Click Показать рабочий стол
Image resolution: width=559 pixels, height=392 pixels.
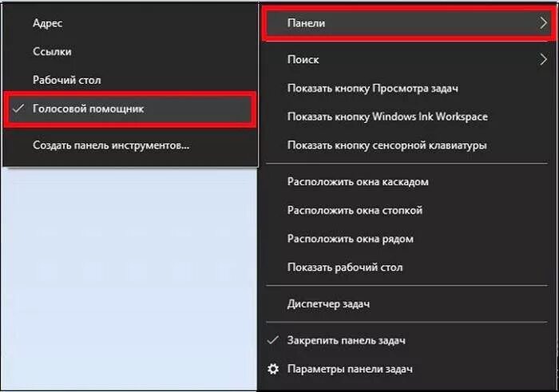click(406, 267)
